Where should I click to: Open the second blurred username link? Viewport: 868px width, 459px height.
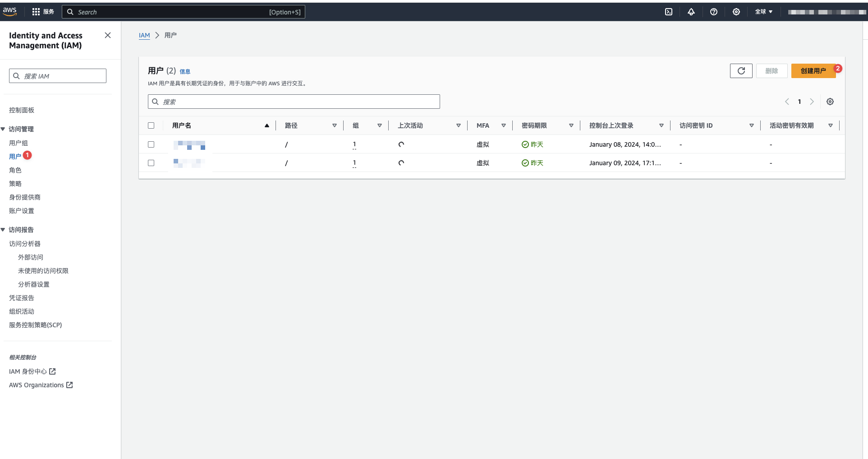pyautogui.click(x=189, y=163)
